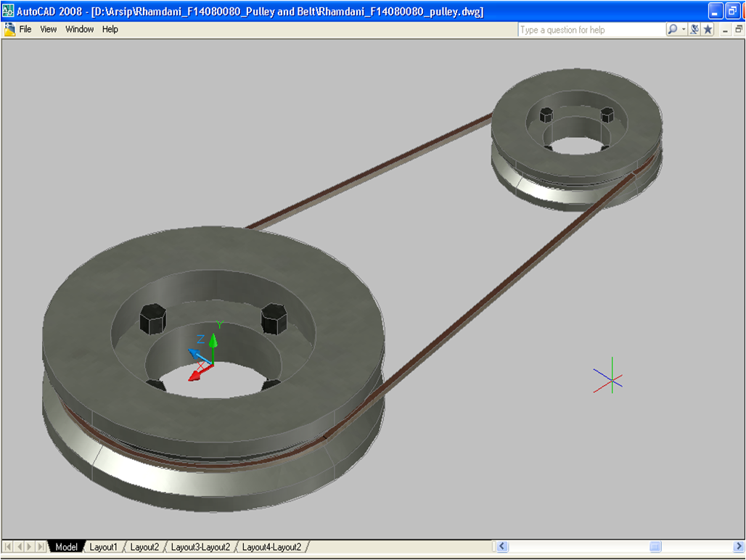
Task: Minimize the drawing document window
Action: click(725, 30)
